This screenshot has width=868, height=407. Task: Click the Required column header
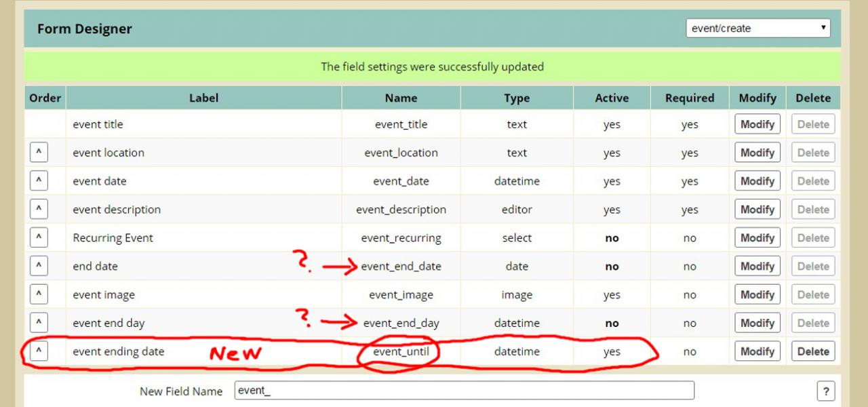[690, 98]
